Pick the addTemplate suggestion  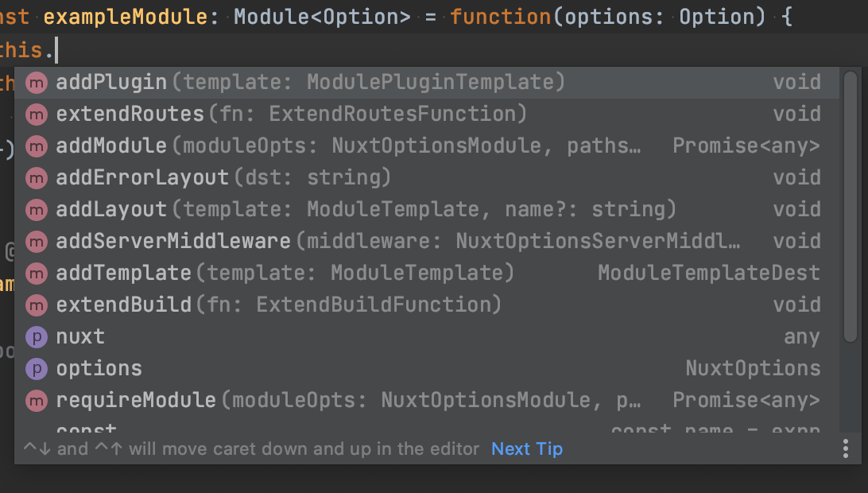(124, 274)
